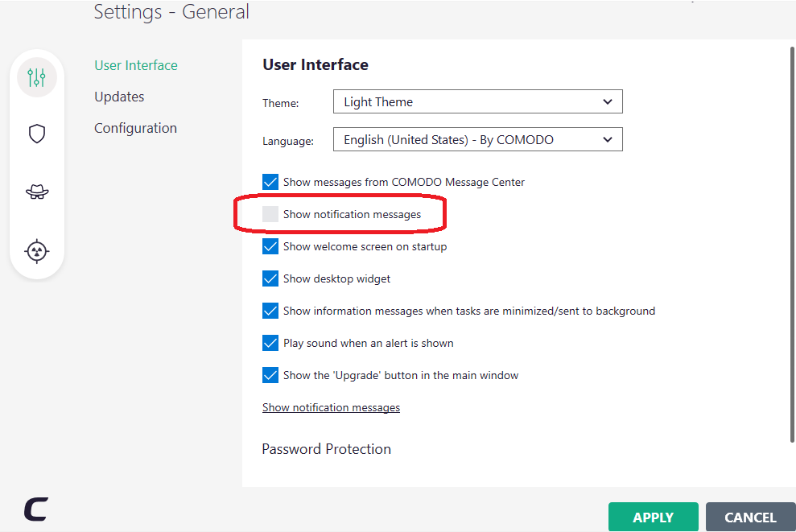Open the shield antivirus settings icon
The image size is (796, 532).
pyautogui.click(x=37, y=134)
